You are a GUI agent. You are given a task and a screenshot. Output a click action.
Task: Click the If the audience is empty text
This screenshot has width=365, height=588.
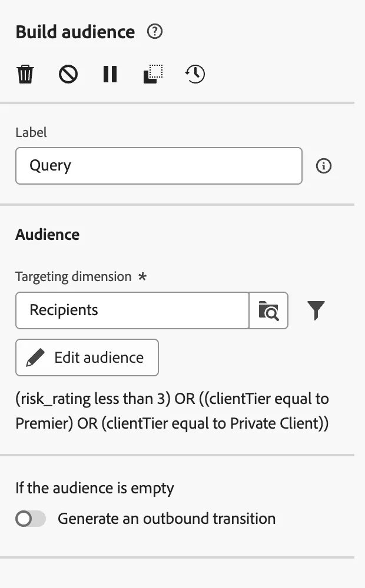[x=95, y=488]
